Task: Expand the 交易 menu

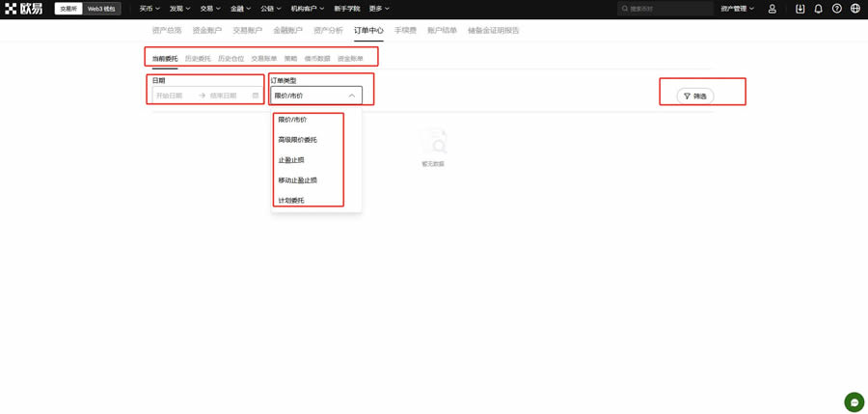Action: coord(210,9)
